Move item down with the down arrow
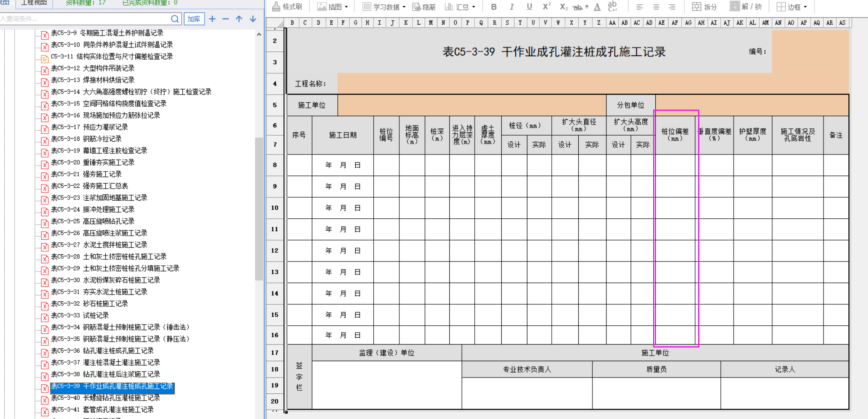The height and width of the screenshot is (419, 868). click(x=253, y=19)
